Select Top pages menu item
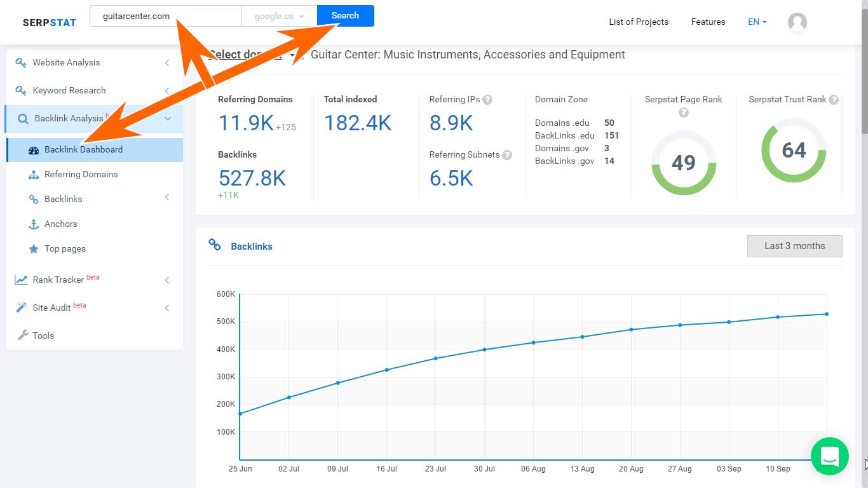 pos(65,248)
